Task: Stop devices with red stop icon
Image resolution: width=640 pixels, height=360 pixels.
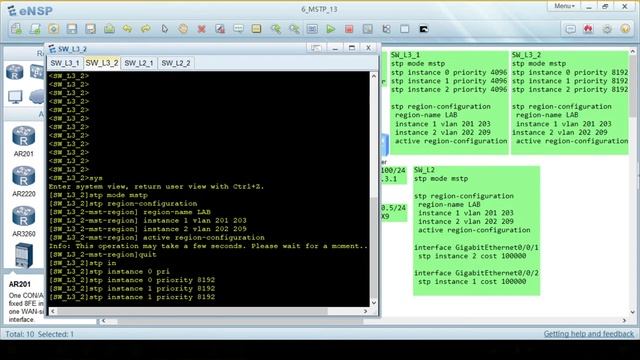Action: click(349, 29)
